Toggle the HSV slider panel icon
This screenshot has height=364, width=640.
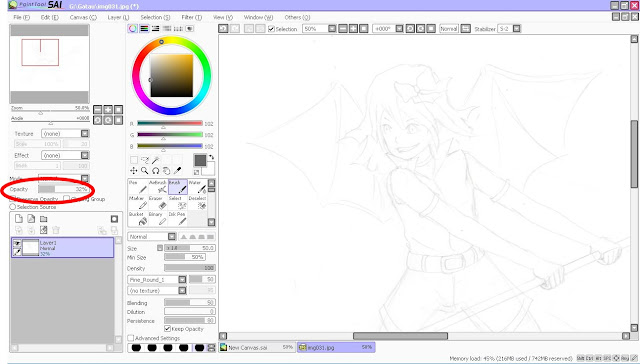click(x=156, y=29)
